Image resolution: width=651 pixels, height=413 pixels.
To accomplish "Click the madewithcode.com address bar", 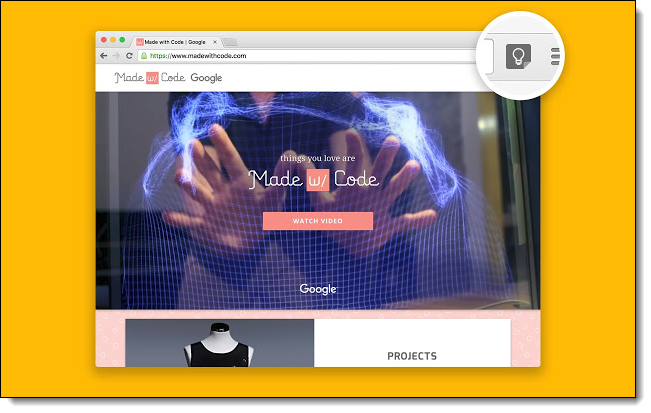I will click(x=307, y=56).
